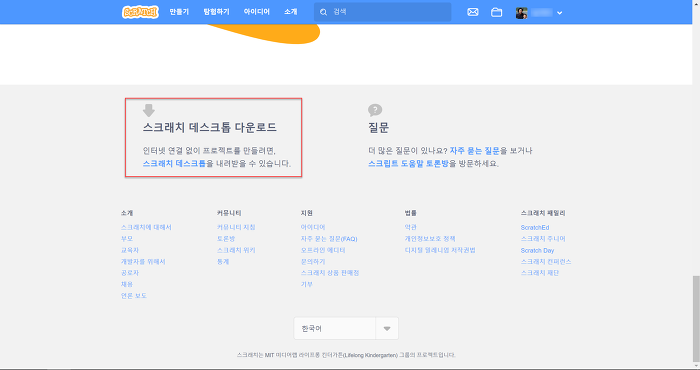This screenshot has height=370, width=700.
Task: Open 개발자를 위해서 footer link
Action: (x=143, y=262)
